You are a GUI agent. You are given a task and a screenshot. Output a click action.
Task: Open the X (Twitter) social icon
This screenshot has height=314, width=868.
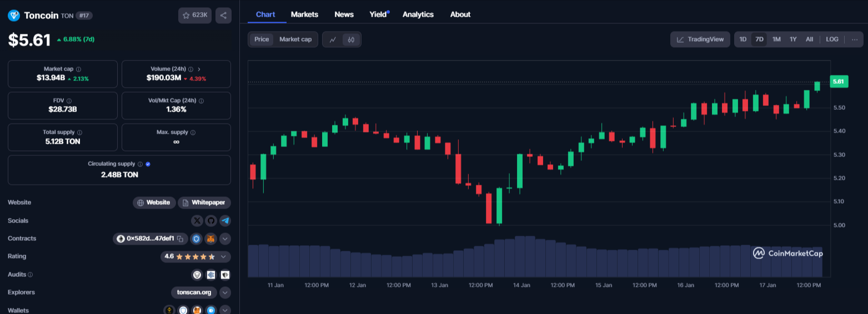coord(197,221)
